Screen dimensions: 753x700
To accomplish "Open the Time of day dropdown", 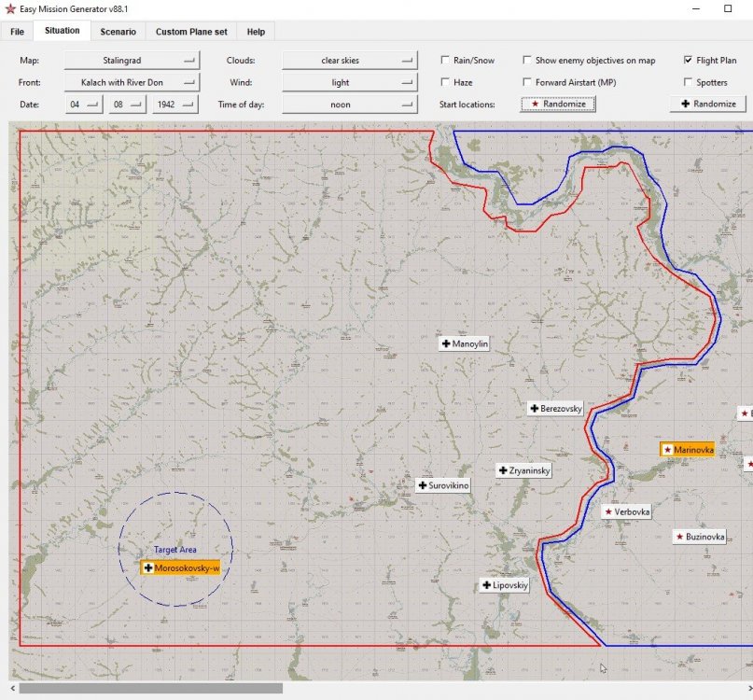I will click(348, 105).
